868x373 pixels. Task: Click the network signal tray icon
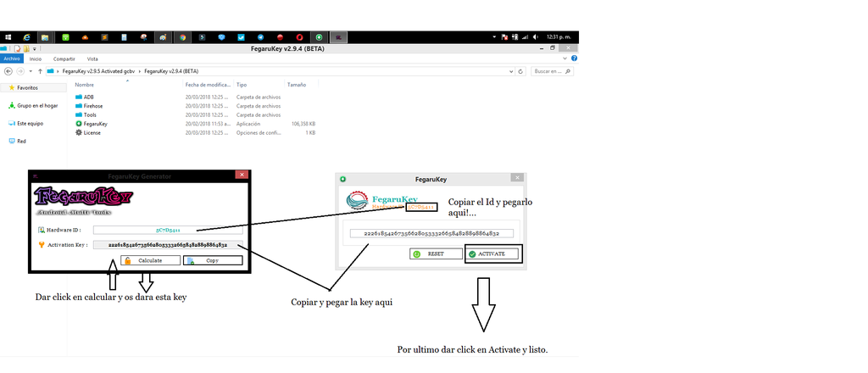(x=525, y=37)
